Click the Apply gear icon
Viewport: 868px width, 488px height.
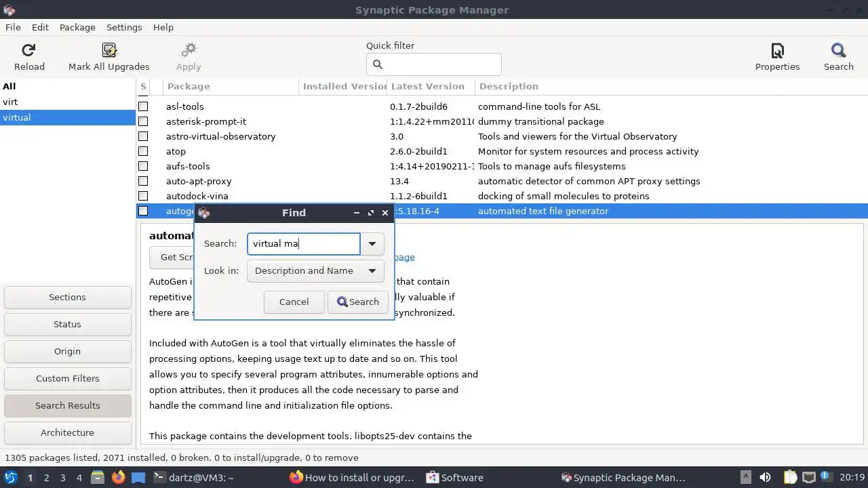click(189, 50)
